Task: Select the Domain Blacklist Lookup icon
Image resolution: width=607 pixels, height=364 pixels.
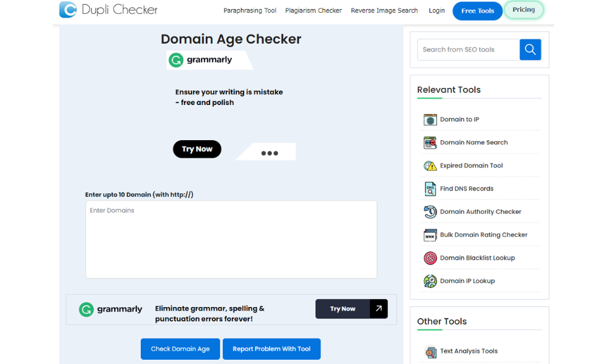Action: tap(430, 258)
